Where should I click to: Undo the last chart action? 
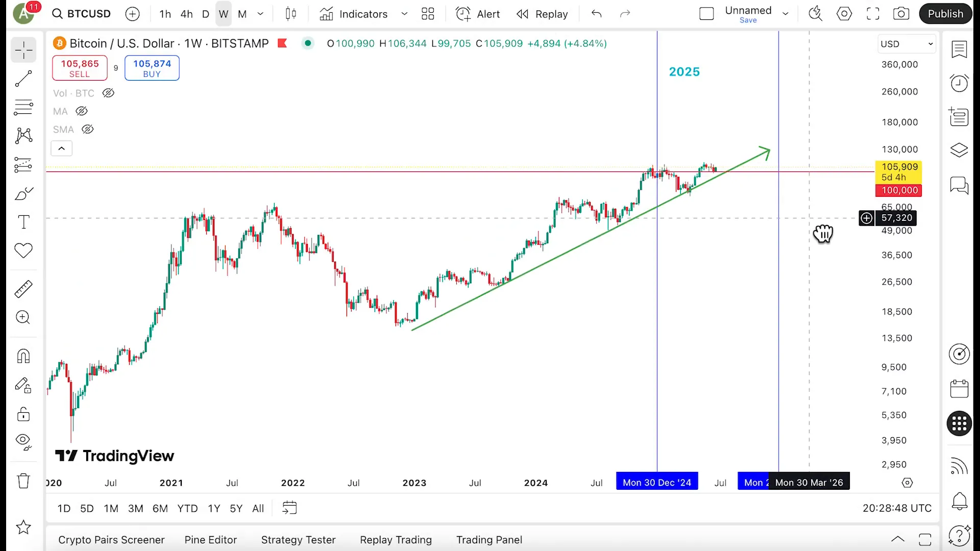(596, 14)
